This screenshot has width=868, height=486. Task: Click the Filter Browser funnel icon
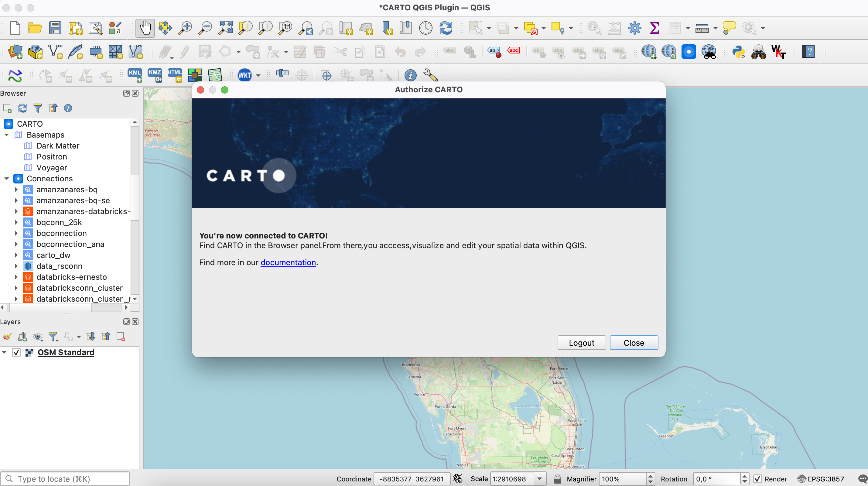[38, 108]
